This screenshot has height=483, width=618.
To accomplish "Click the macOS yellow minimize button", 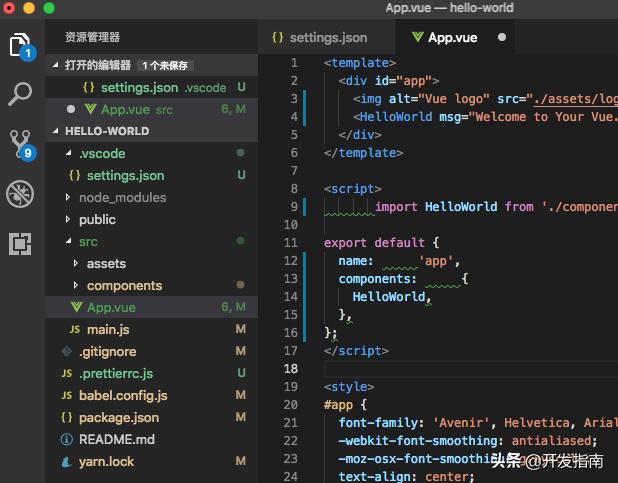I will pyautogui.click(x=29, y=8).
